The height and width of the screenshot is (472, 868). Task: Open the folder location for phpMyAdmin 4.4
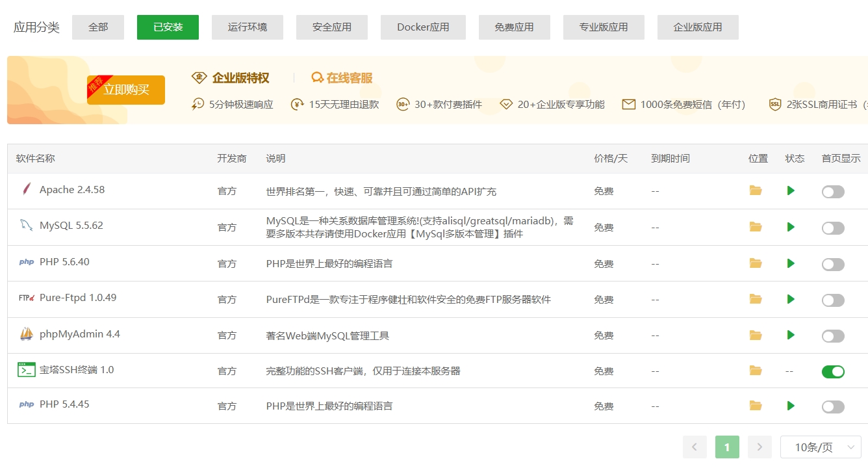[x=755, y=335]
